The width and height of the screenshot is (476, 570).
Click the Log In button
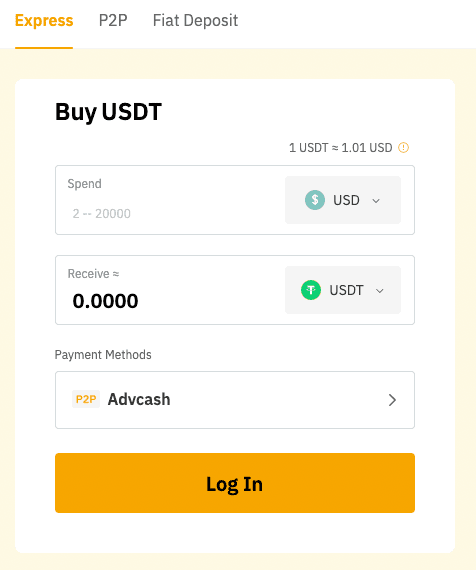235,483
